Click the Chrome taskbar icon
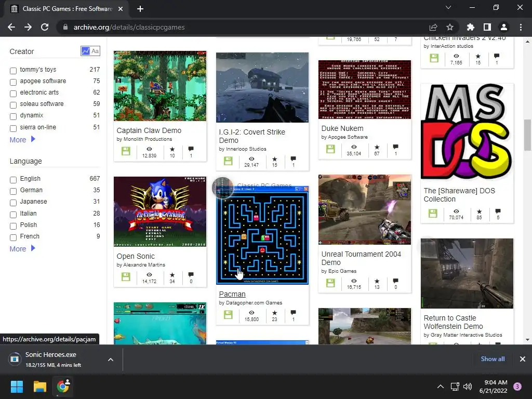 (63, 387)
